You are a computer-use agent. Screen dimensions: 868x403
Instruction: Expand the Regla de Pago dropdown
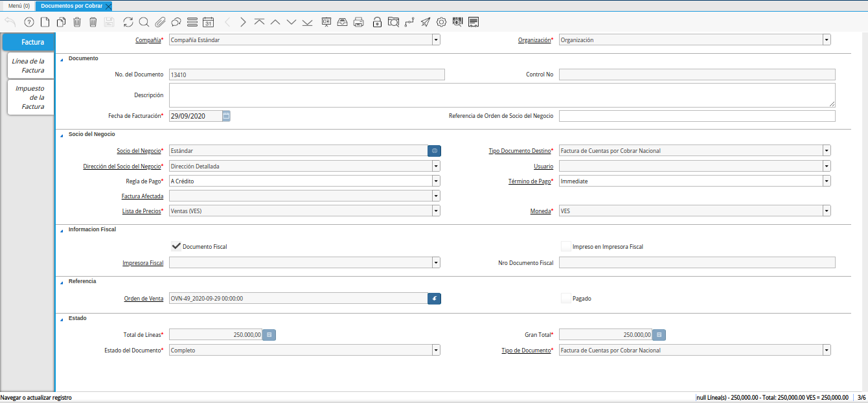point(436,181)
